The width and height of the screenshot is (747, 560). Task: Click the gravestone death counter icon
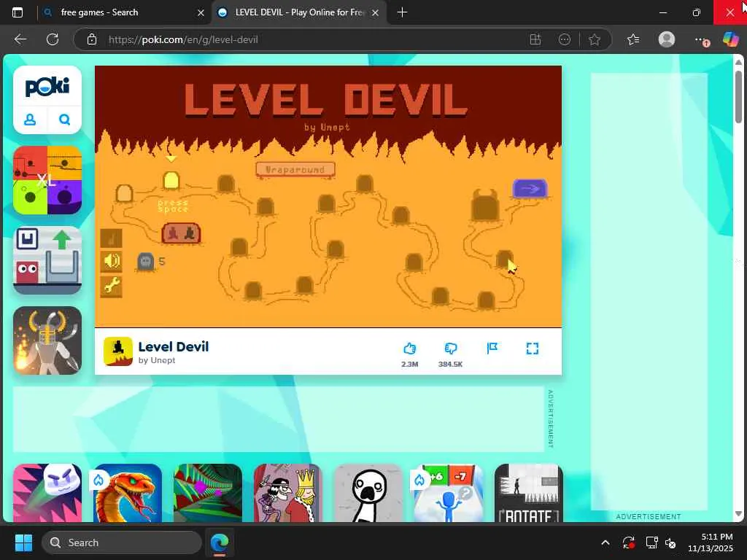pos(146,262)
